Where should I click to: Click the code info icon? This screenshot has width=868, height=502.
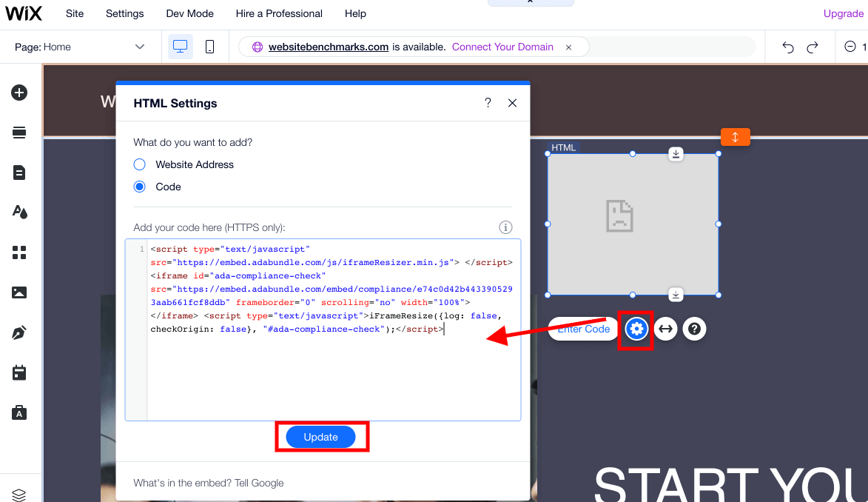click(x=505, y=227)
